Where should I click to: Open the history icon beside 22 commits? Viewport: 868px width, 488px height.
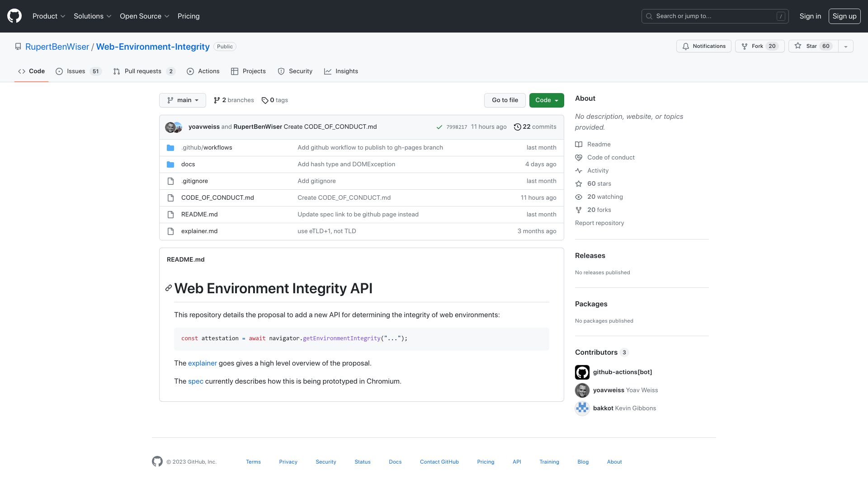[517, 127]
